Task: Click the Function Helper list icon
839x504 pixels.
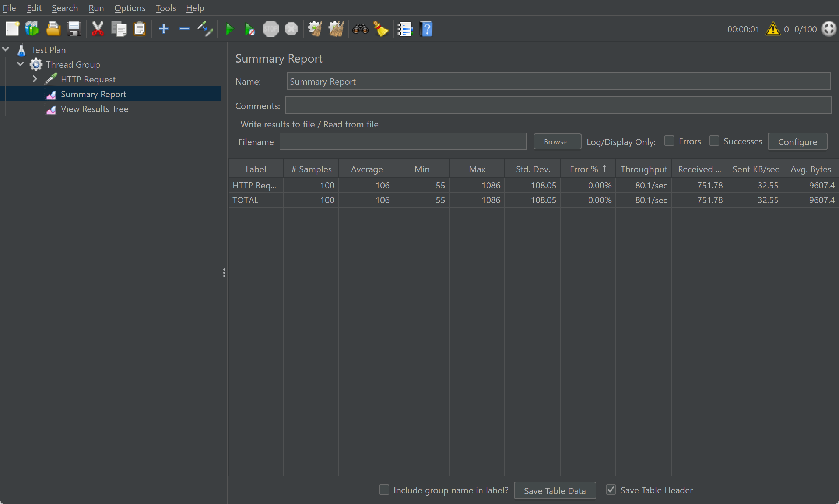Action: click(405, 29)
